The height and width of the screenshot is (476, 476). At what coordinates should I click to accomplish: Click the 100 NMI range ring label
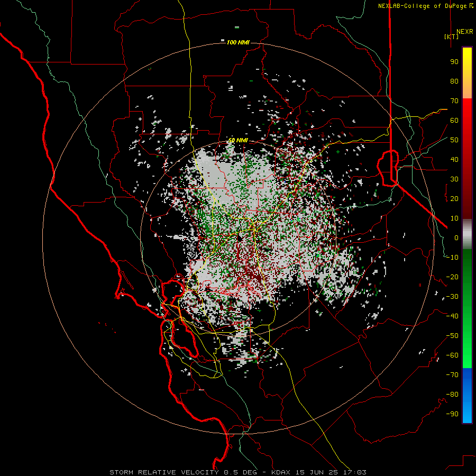click(238, 42)
